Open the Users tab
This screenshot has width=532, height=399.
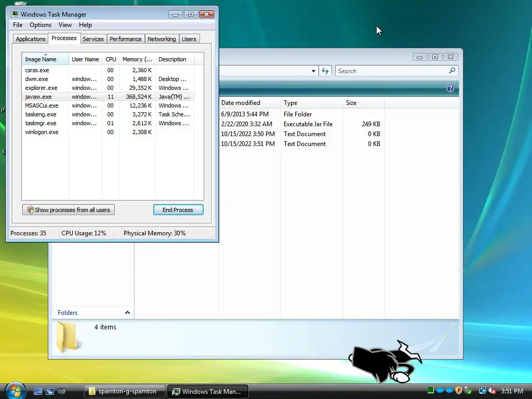[189, 39]
